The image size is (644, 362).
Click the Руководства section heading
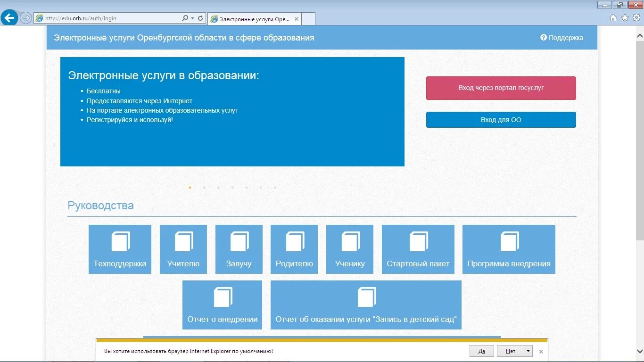tap(100, 206)
